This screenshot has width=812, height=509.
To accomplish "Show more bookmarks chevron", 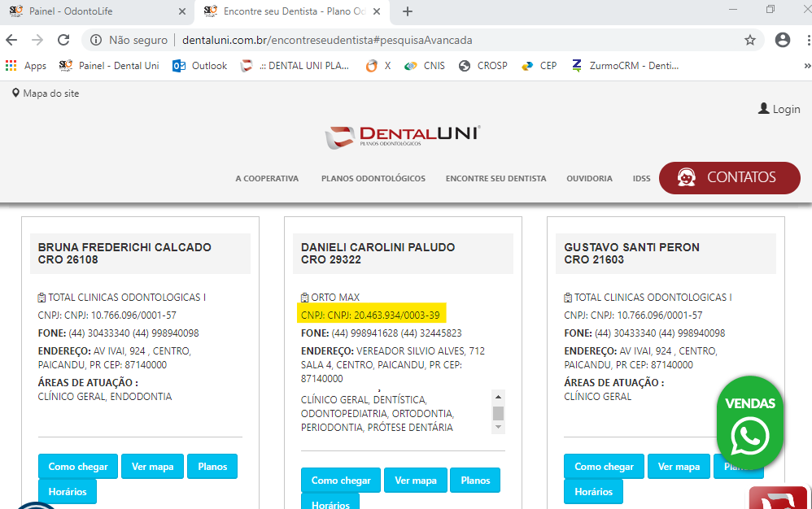I will click(807, 66).
